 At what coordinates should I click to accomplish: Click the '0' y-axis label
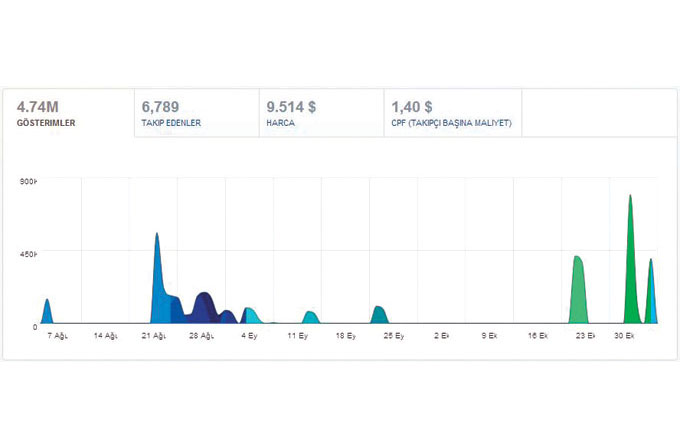35,327
